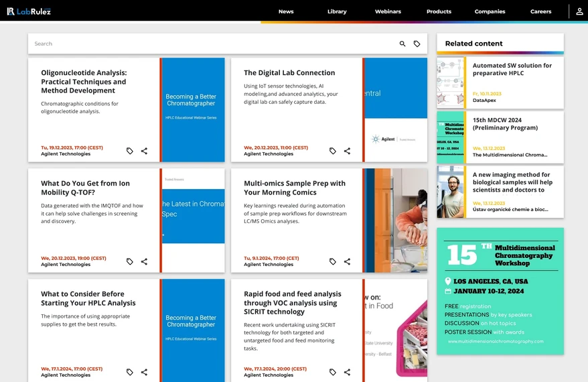Click the Multidimensional Chromatography Workshop banner

click(500, 291)
